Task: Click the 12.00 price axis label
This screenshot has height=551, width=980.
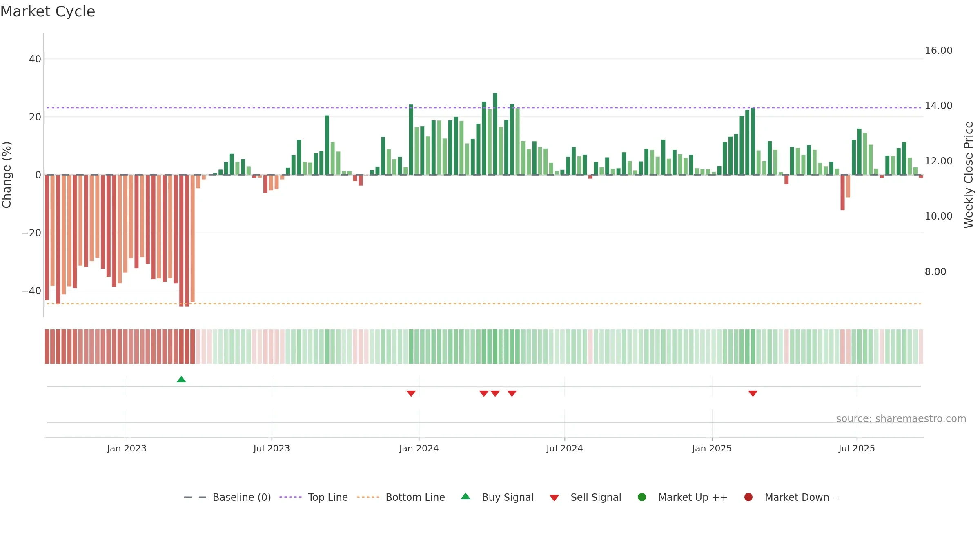Action: [938, 161]
